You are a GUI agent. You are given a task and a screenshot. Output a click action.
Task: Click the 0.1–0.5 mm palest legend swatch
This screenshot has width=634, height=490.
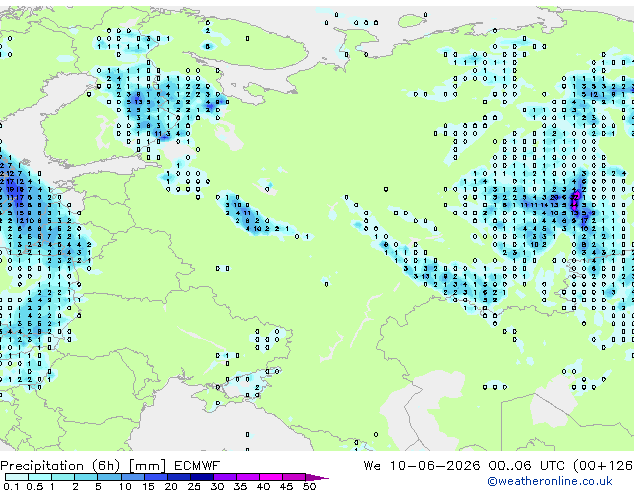[17, 477]
